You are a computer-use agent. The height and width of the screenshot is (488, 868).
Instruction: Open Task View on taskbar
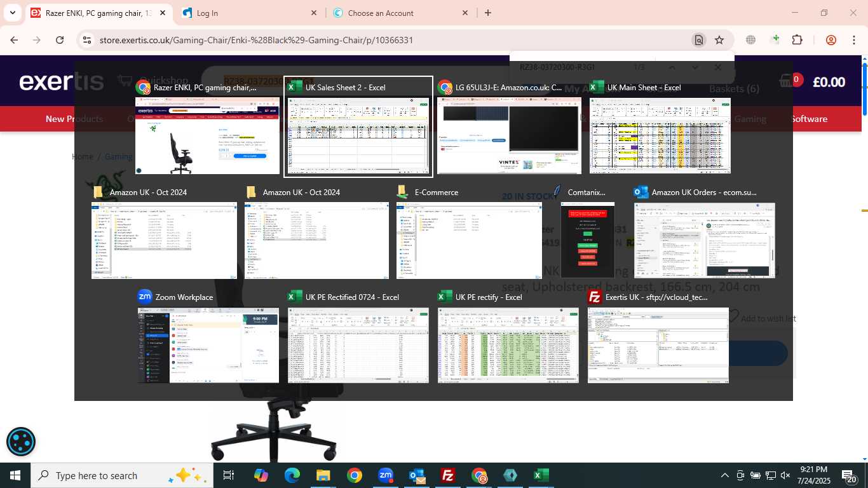(229, 475)
